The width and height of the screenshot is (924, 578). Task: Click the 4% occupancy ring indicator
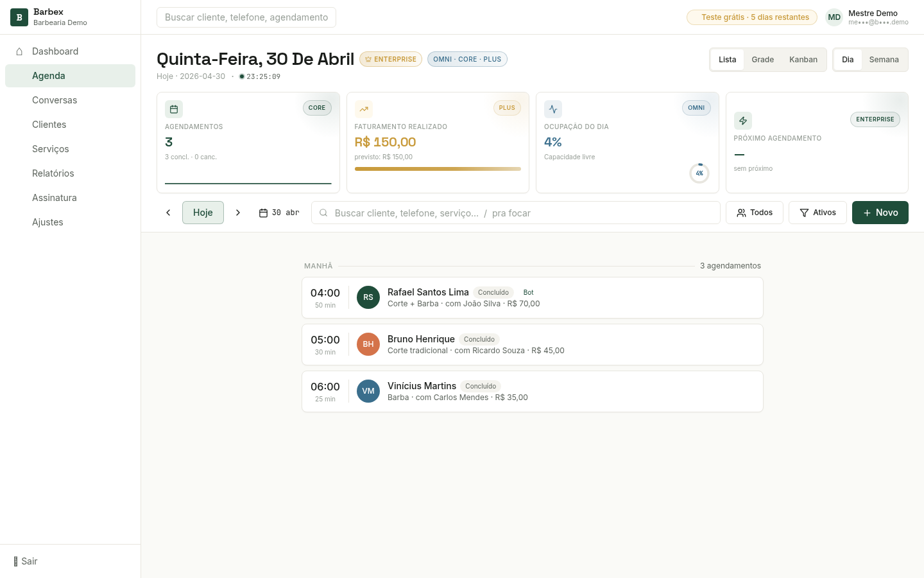(x=699, y=173)
